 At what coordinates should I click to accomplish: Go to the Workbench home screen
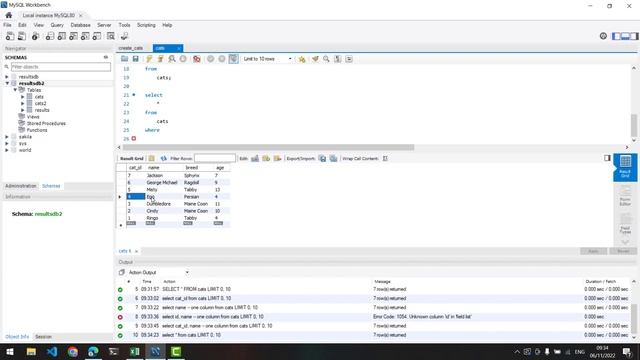click(9, 15)
